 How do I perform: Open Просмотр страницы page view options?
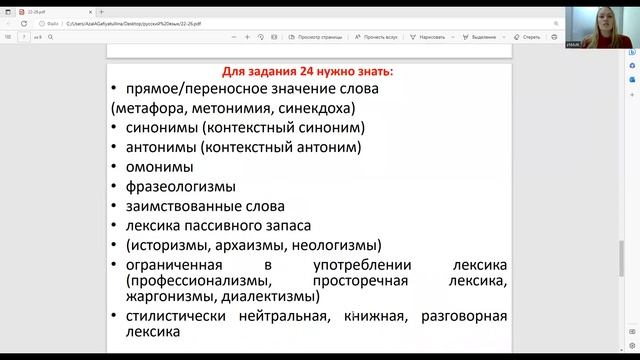click(x=315, y=37)
